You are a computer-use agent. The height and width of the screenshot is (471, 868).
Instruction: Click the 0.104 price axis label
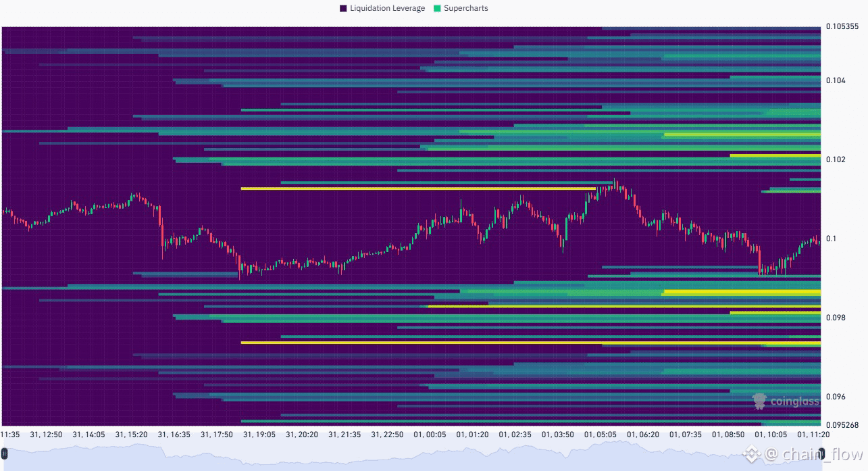point(836,80)
